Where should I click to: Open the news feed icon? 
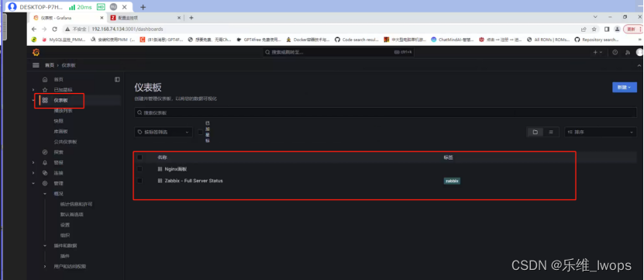pyautogui.click(x=627, y=52)
